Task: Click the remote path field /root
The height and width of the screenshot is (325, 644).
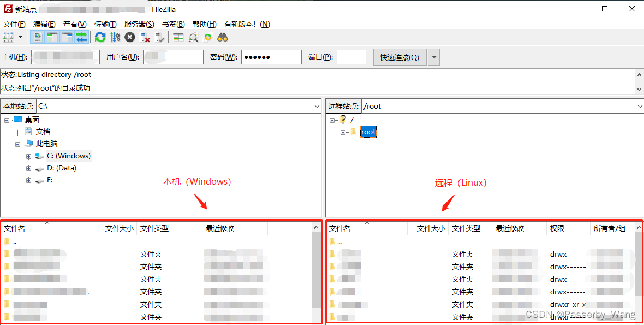Action: point(498,107)
